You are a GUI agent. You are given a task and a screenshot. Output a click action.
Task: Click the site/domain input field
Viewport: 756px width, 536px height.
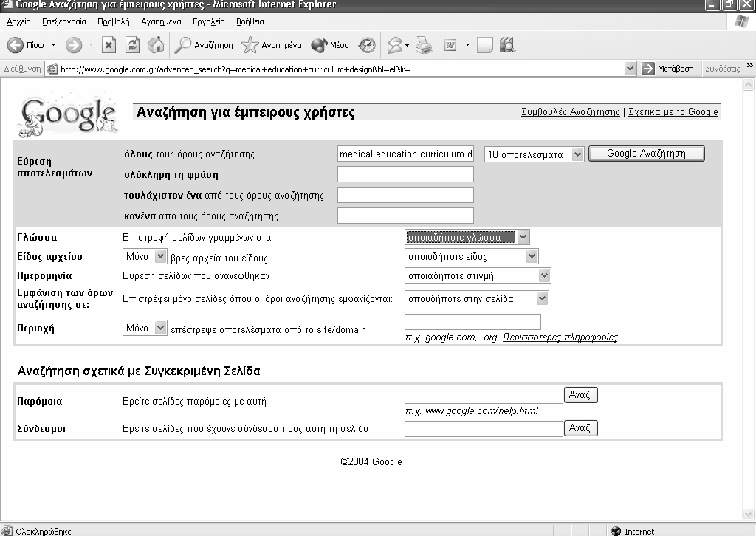click(472, 321)
